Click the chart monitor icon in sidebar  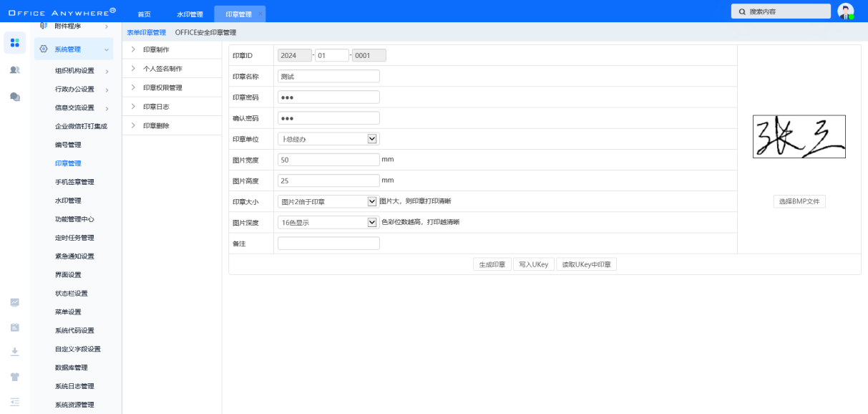[14, 302]
